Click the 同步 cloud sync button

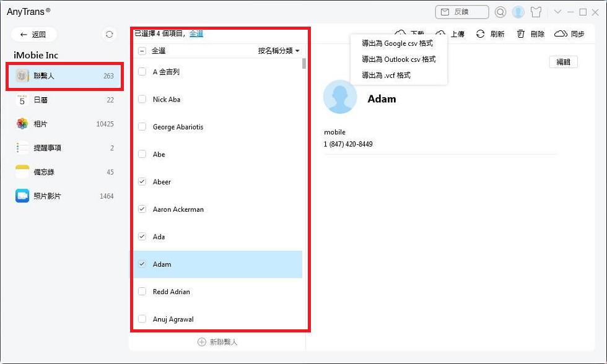pyautogui.click(x=569, y=34)
